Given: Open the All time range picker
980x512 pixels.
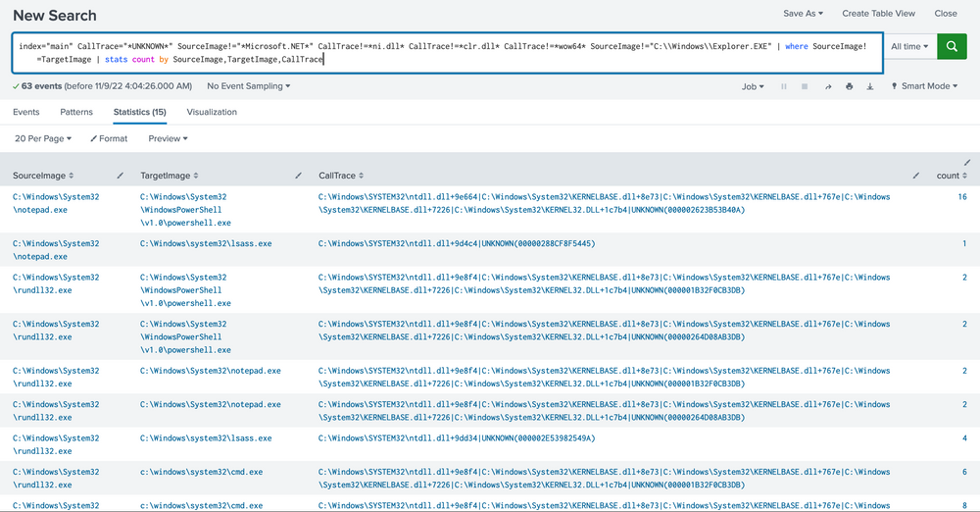Looking at the screenshot, I should click(x=908, y=46).
